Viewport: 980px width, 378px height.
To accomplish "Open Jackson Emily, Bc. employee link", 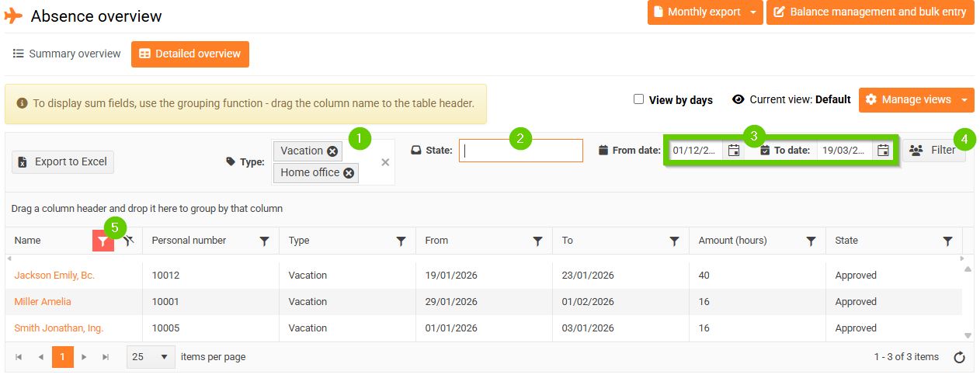I will [54, 276].
